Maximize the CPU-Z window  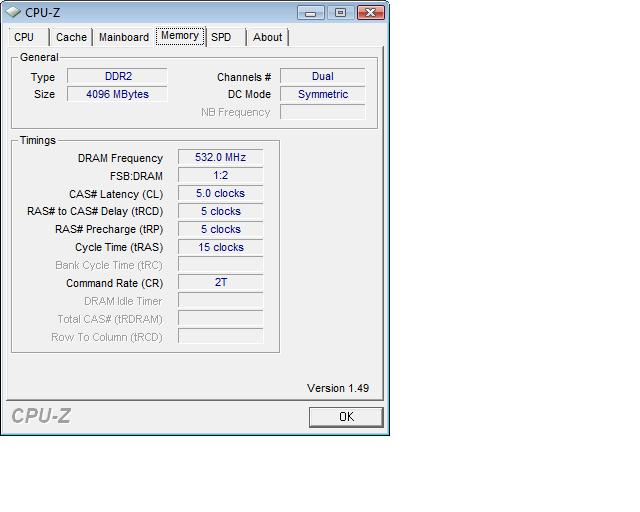point(340,13)
